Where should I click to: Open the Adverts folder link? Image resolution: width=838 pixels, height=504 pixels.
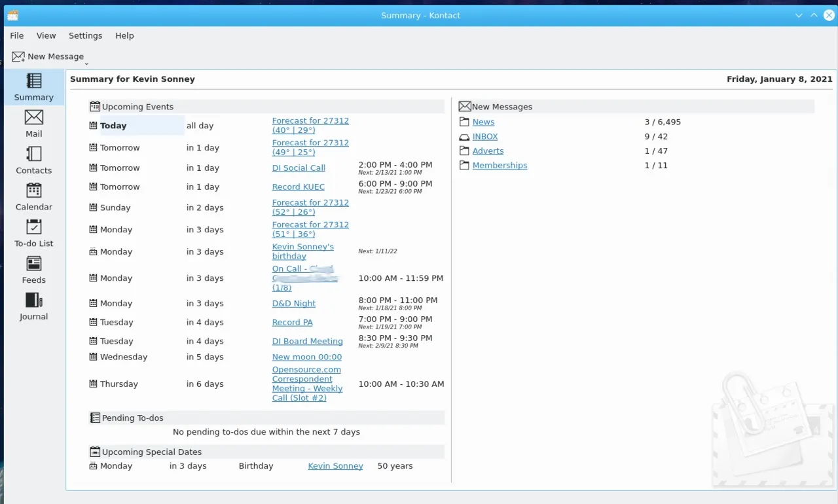tap(488, 151)
